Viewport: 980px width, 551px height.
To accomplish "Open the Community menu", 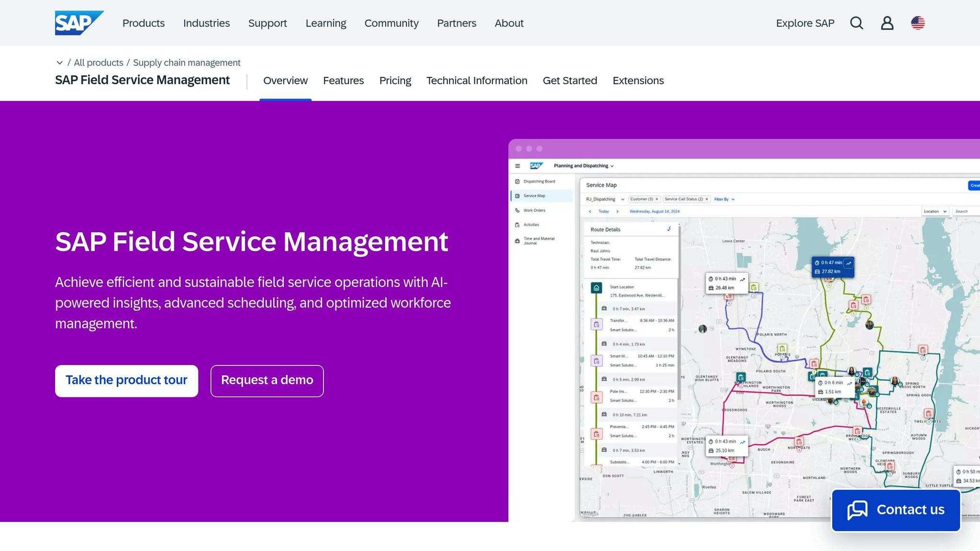I will tap(391, 23).
